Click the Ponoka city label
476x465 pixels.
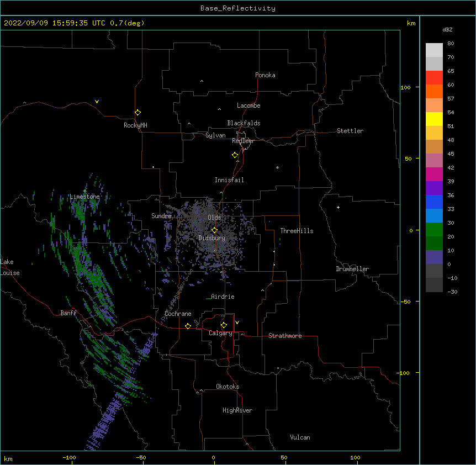pos(265,75)
